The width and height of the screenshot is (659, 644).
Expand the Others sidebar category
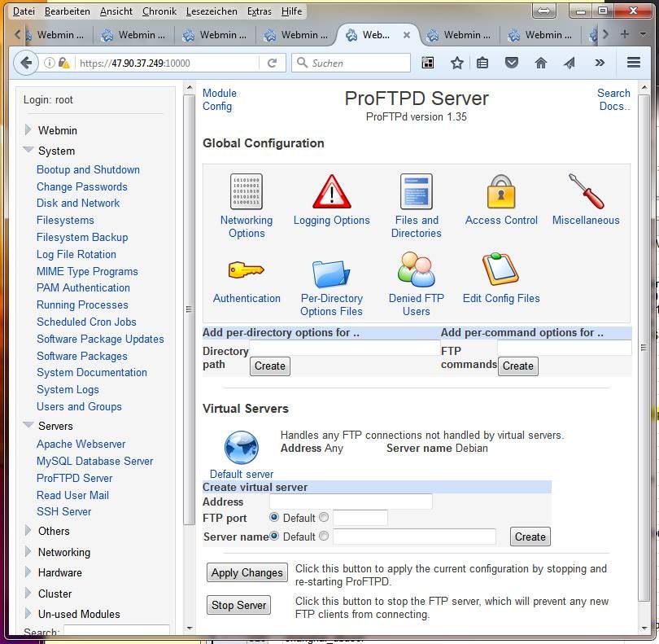click(28, 530)
